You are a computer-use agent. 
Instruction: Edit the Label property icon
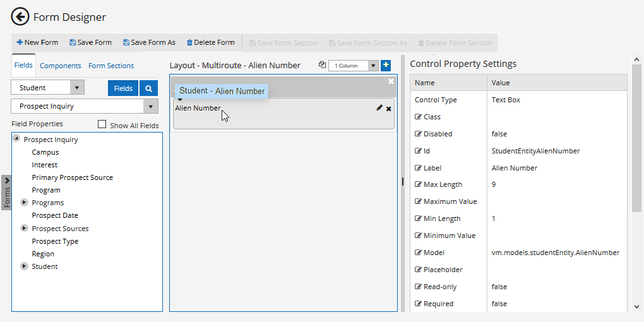point(418,168)
